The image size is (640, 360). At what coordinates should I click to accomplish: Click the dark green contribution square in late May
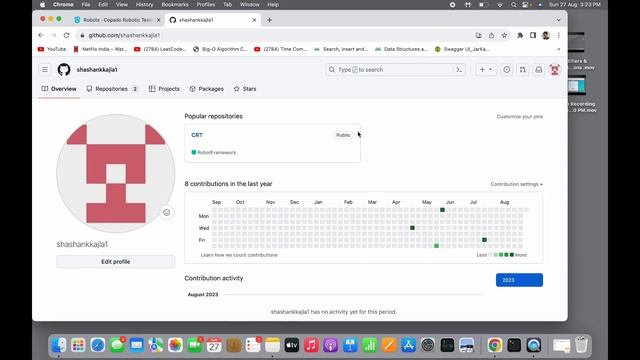pos(442,210)
